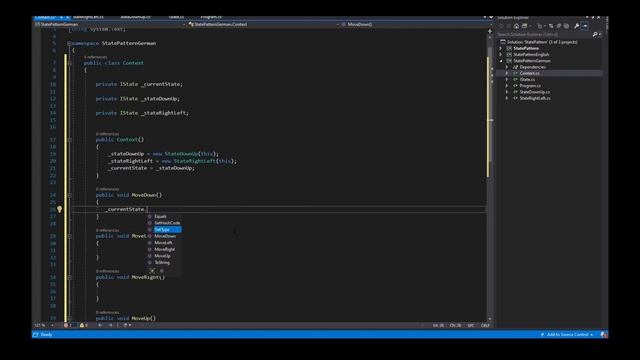
Task: Expand the StatePattern project node
Action: [501, 49]
